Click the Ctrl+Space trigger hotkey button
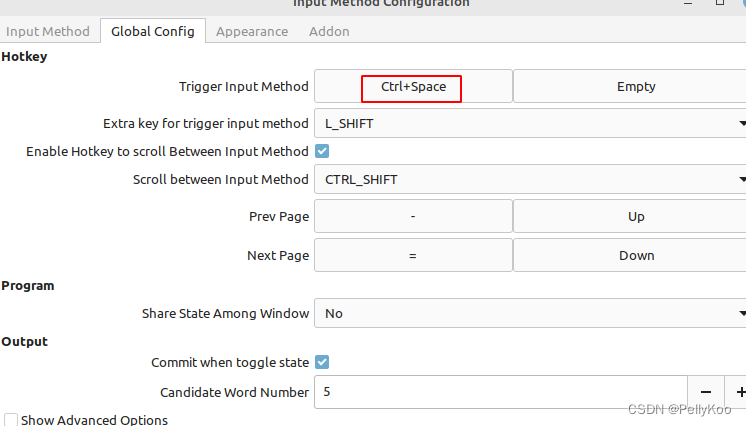The height and width of the screenshot is (426, 746). pos(413,87)
